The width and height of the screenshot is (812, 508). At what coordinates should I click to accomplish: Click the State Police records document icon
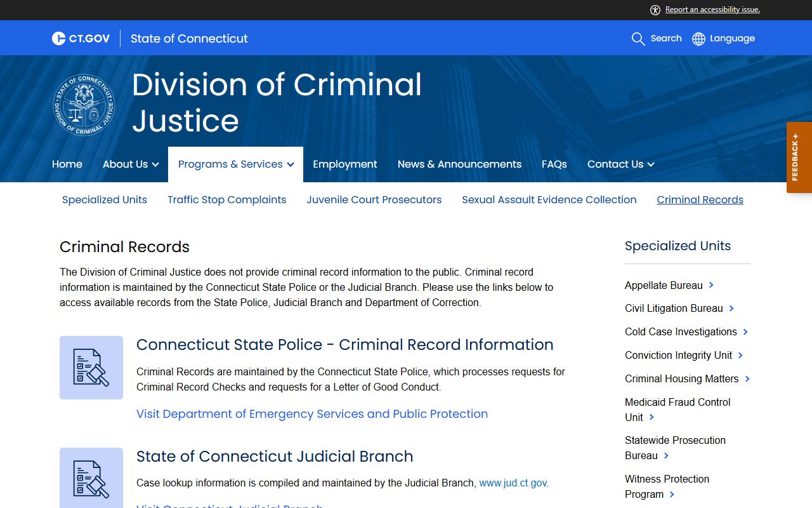pos(91,368)
